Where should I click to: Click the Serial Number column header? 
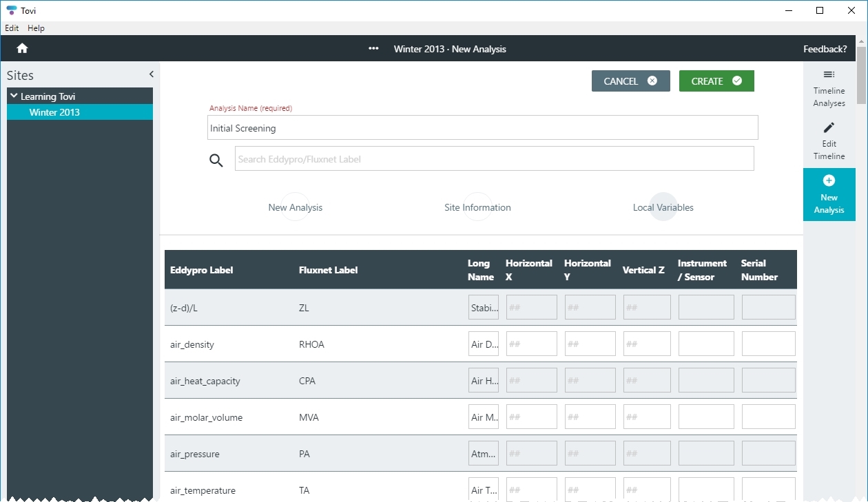759,270
